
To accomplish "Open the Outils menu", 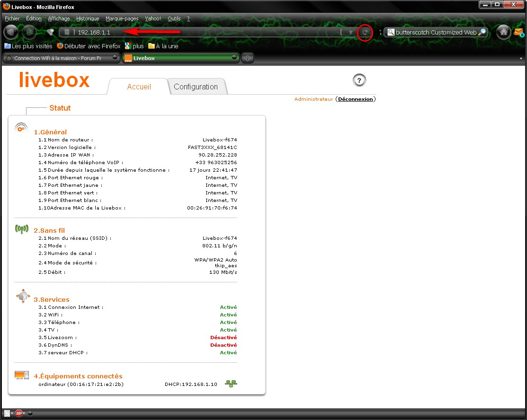I will pyautogui.click(x=174, y=18).
